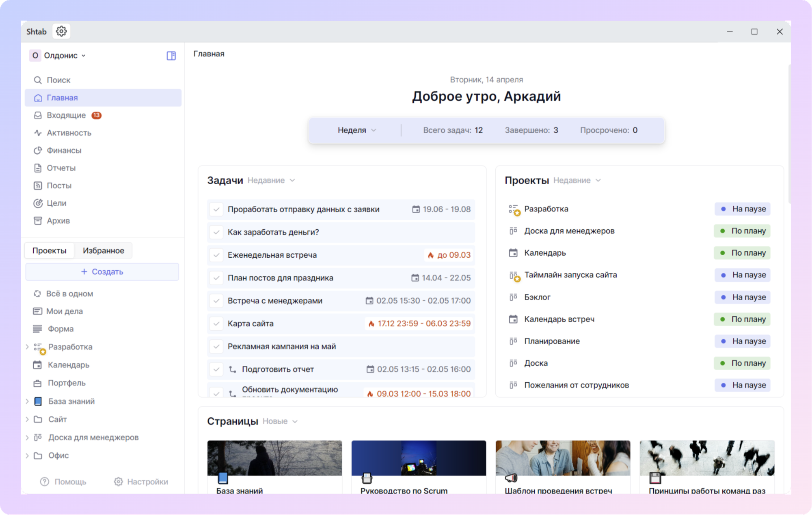This screenshot has width=812, height=515.
Task: Check off task 'Как заработать деньги?'
Action: pyautogui.click(x=216, y=232)
